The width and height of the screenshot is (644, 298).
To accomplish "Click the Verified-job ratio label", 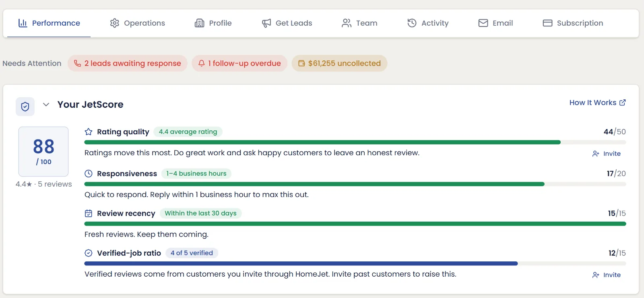I will tap(129, 253).
